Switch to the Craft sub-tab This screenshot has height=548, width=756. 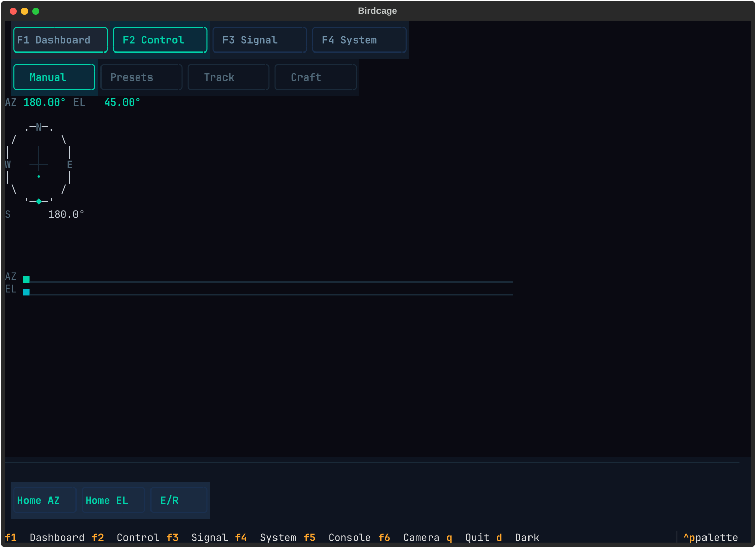pyautogui.click(x=315, y=77)
